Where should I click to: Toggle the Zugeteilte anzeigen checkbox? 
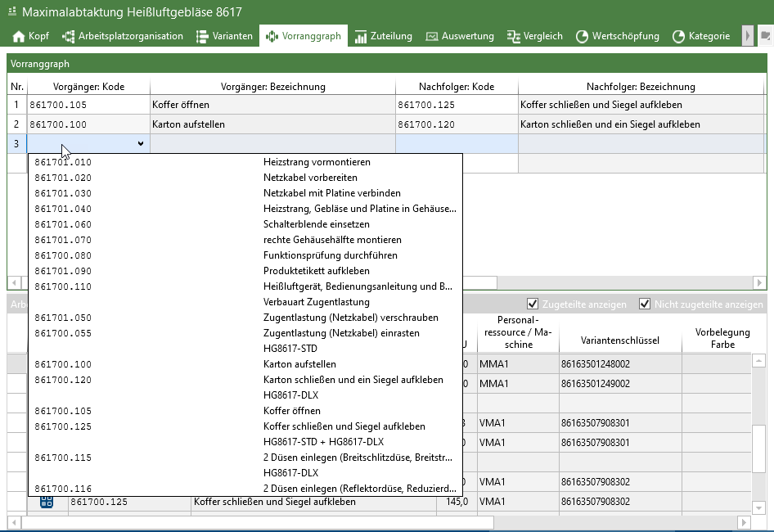[x=532, y=304]
